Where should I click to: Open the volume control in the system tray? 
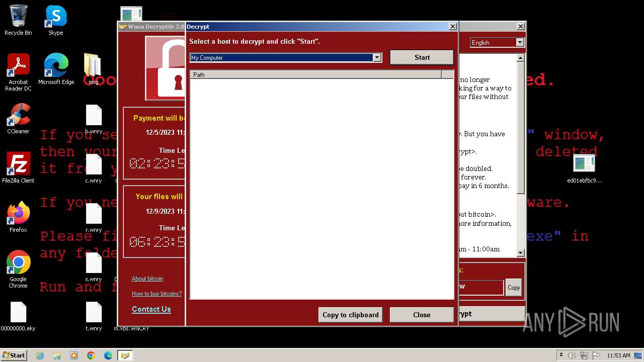[572, 355]
